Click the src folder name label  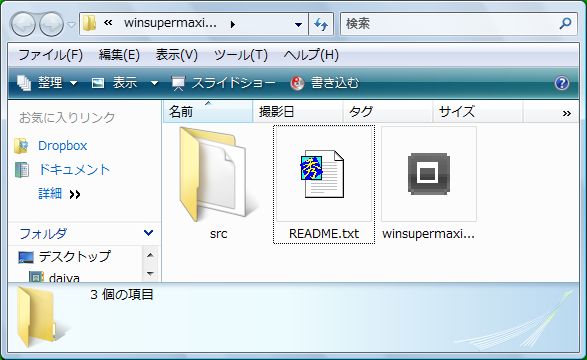219,234
